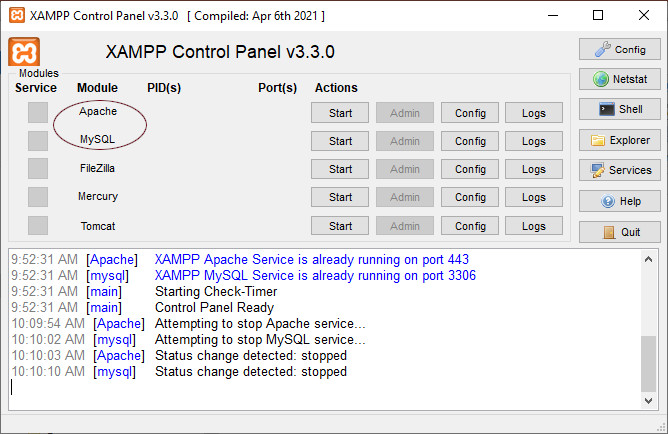Screen dimensions: 668x434
Task: Launch the Shell terminal icon button
Action: coord(619,109)
